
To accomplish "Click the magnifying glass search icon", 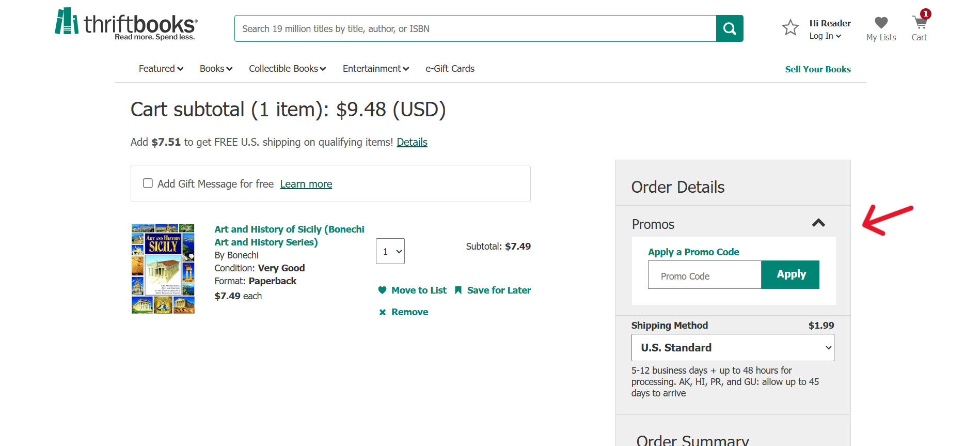I will click(729, 28).
